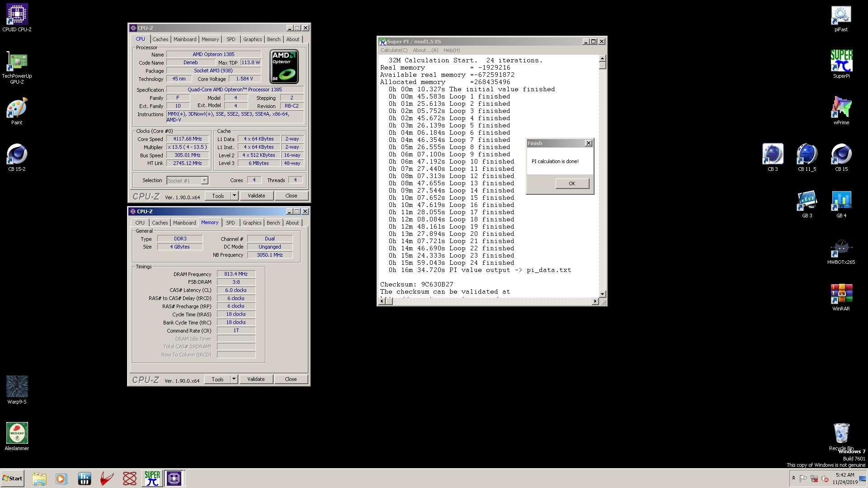Open the WinRAR desktop shortcut
Screen dimensions: 868x488
tap(841, 297)
